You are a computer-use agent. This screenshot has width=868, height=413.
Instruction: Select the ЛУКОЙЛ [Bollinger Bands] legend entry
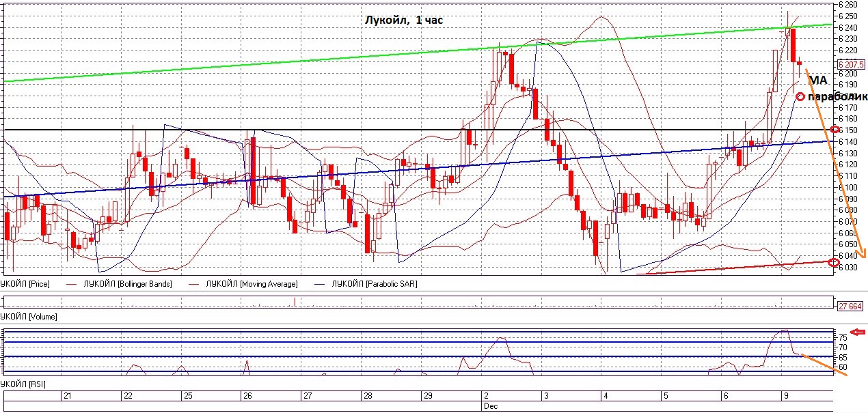click(127, 283)
